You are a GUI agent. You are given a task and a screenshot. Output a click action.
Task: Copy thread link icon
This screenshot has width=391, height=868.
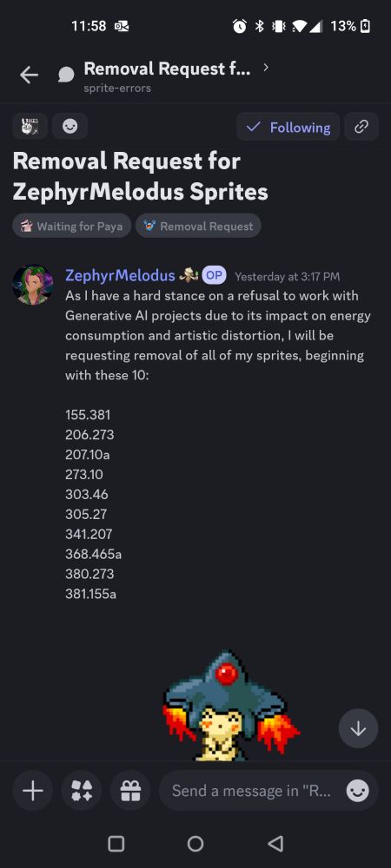point(361,128)
